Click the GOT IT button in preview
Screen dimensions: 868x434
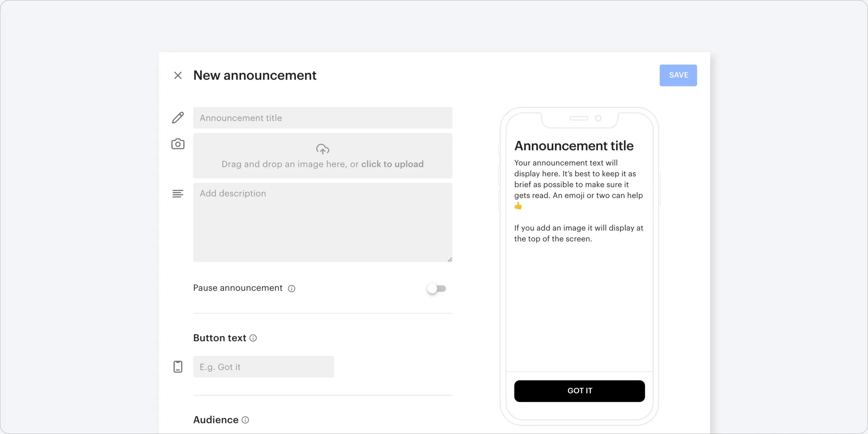[579, 391]
